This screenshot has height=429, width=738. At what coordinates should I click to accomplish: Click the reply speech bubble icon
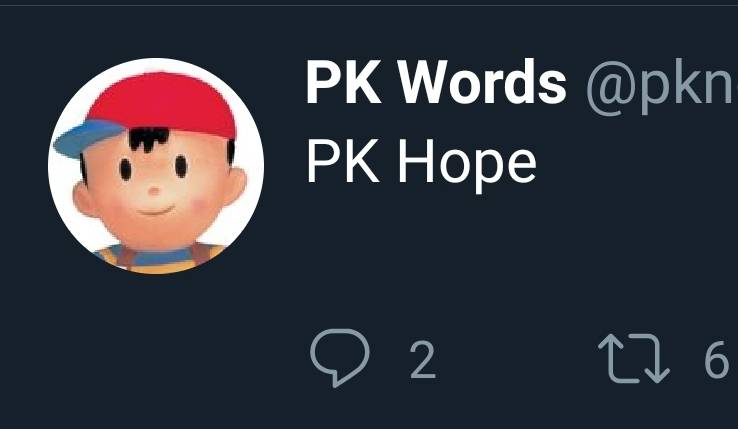pyautogui.click(x=340, y=357)
